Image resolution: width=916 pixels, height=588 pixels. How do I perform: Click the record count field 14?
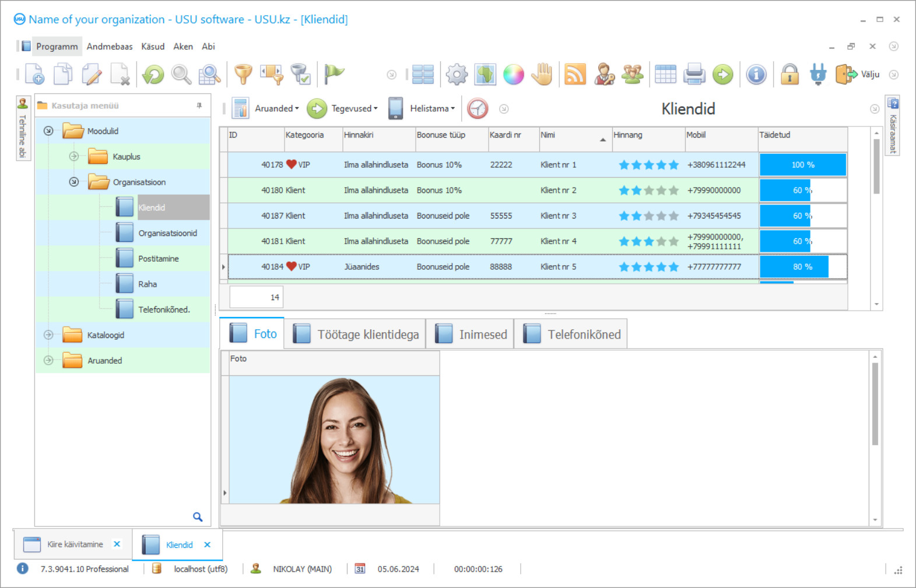tap(256, 297)
